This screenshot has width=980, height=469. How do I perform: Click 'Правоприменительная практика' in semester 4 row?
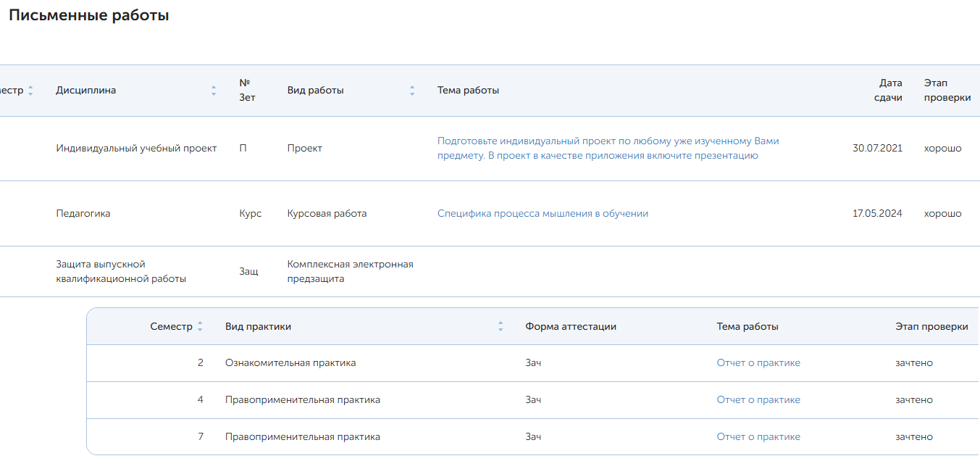[303, 400]
